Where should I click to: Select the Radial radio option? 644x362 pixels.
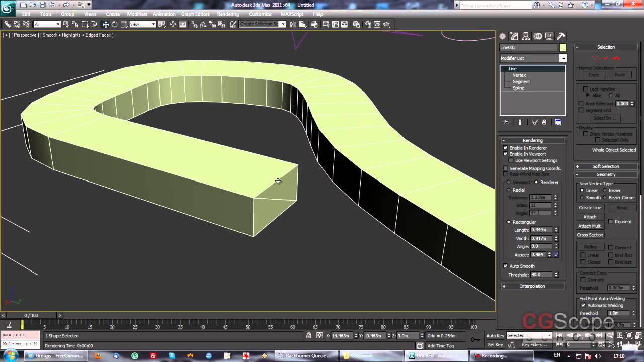tap(509, 190)
